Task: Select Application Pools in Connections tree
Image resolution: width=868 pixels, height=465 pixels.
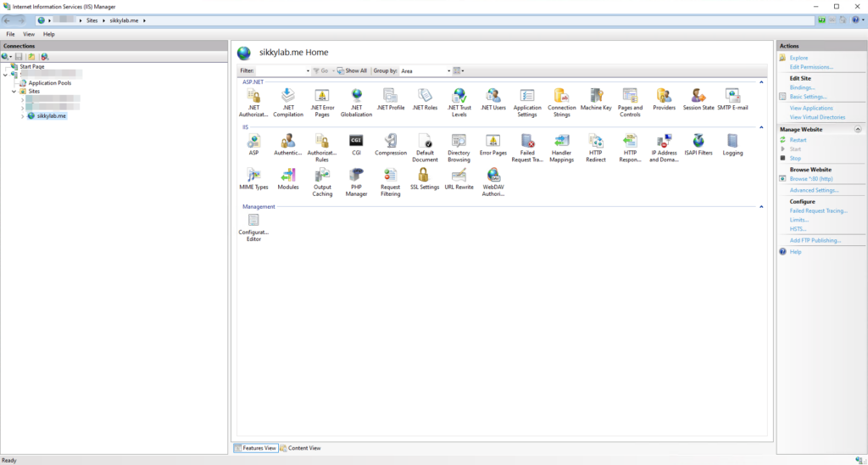Action: pyautogui.click(x=49, y=83)
